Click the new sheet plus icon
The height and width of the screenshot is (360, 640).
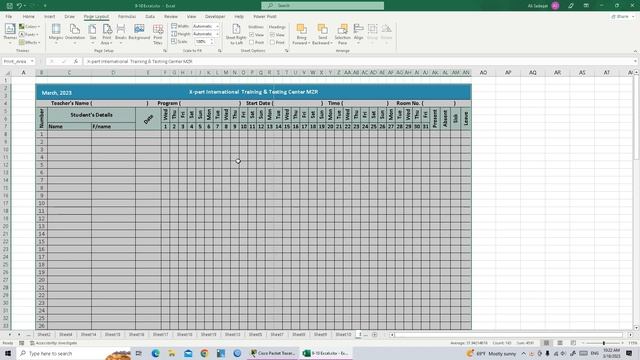pyautogui.click(x=374, y=335)
